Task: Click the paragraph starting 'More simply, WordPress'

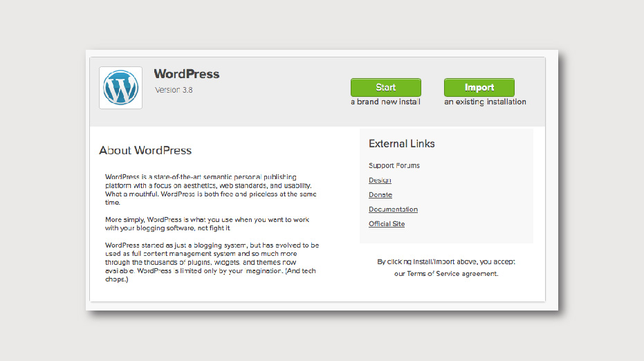Action: 208,224
